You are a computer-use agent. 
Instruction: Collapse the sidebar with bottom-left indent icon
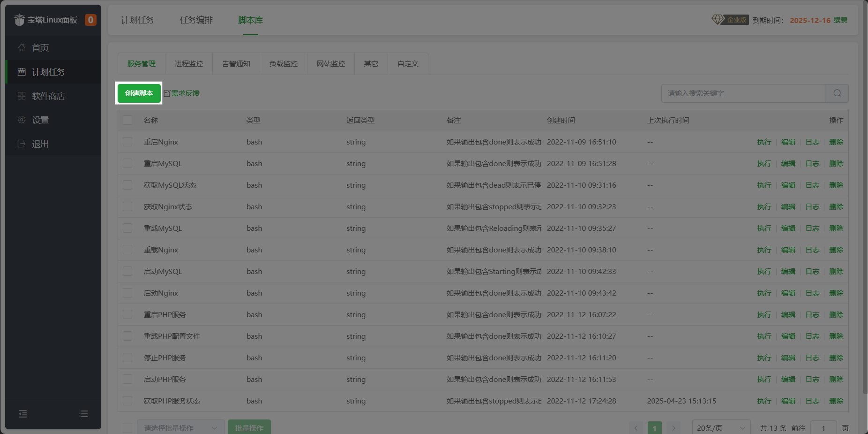22,414
